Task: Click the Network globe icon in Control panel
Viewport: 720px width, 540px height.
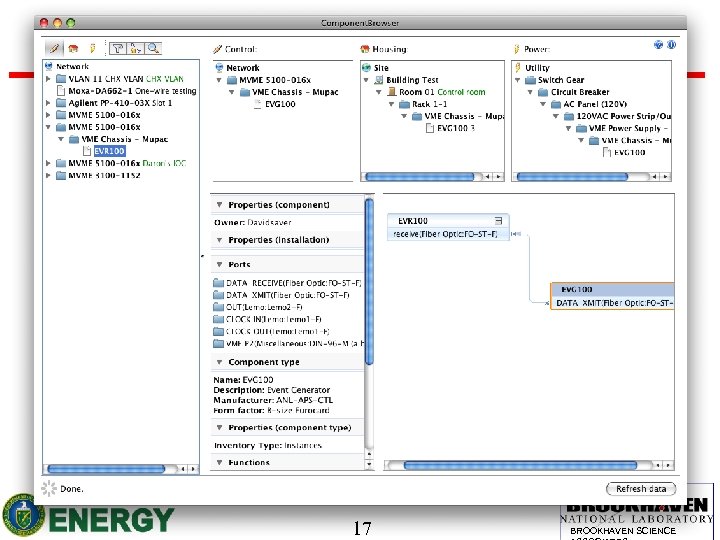Action: coord(219,68)
